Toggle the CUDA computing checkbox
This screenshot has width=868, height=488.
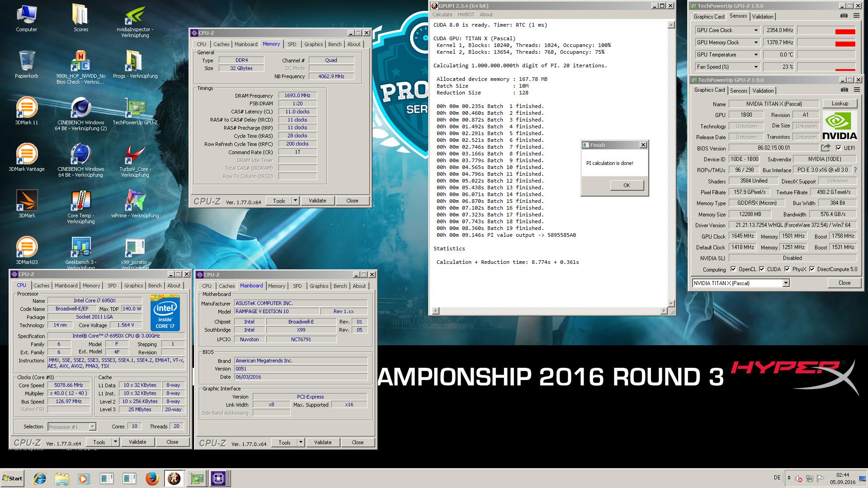point(762,269)
